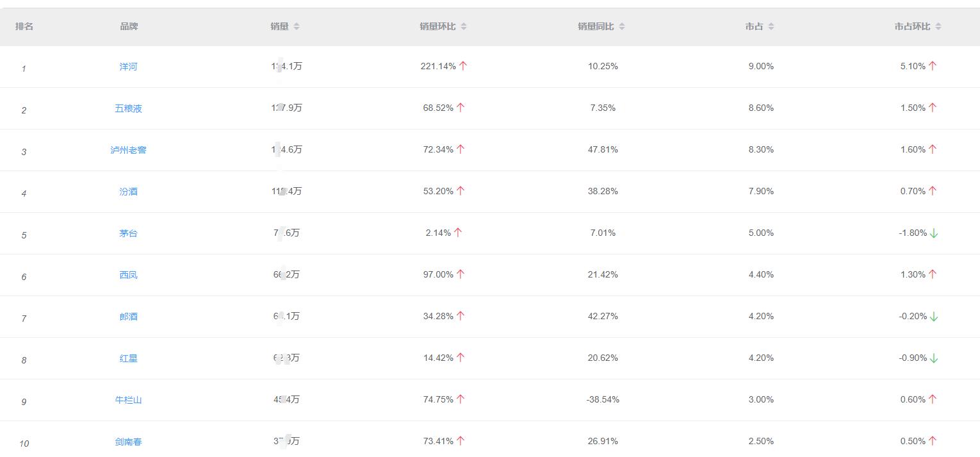Viewport: 980px width, 457px height.
Task: Open the 五粮液 brand link
Action: (128, 108)
